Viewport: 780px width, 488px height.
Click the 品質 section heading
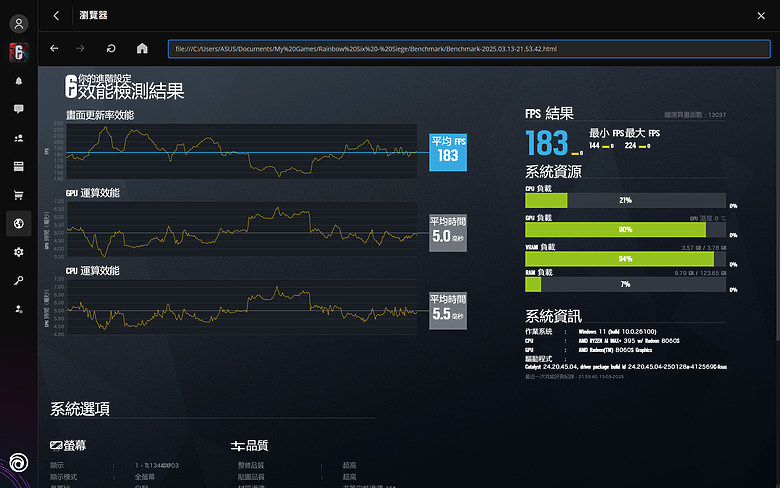click(257, 445)
